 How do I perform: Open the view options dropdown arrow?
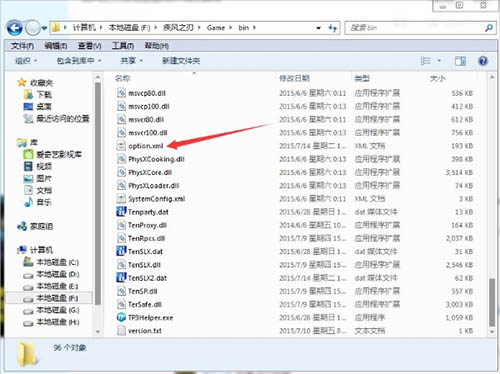tap(439, 61)
